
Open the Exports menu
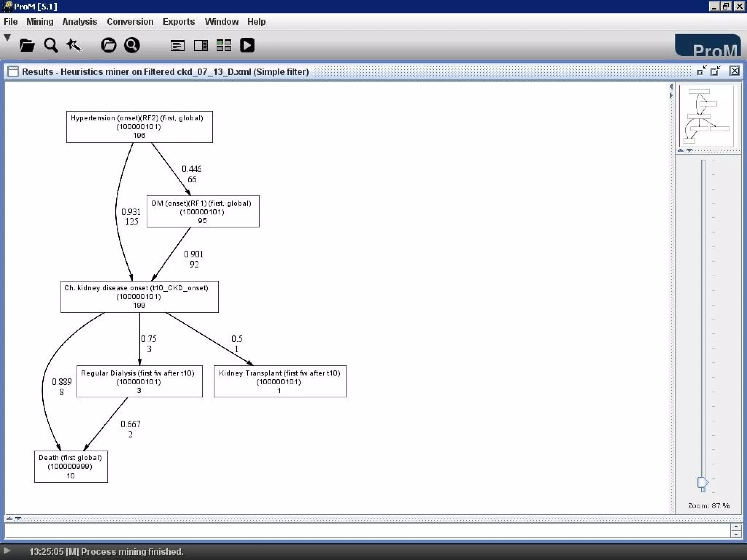(178, 22)
